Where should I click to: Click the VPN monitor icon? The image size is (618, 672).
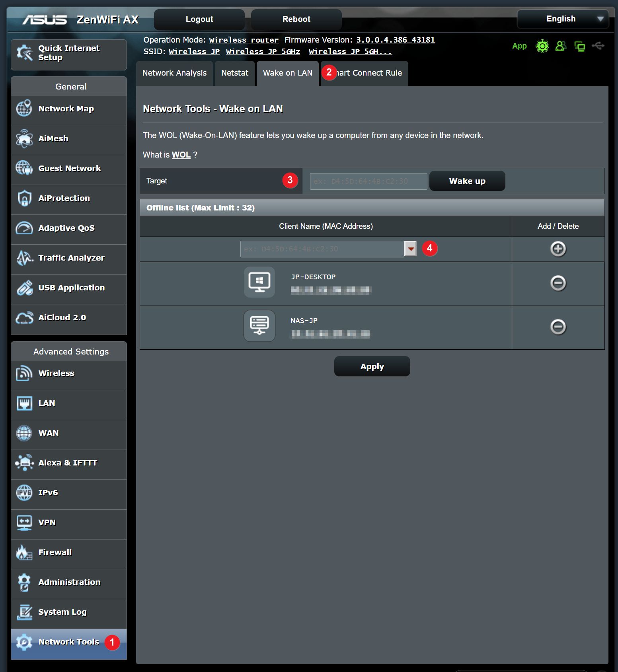click(24, 522)
